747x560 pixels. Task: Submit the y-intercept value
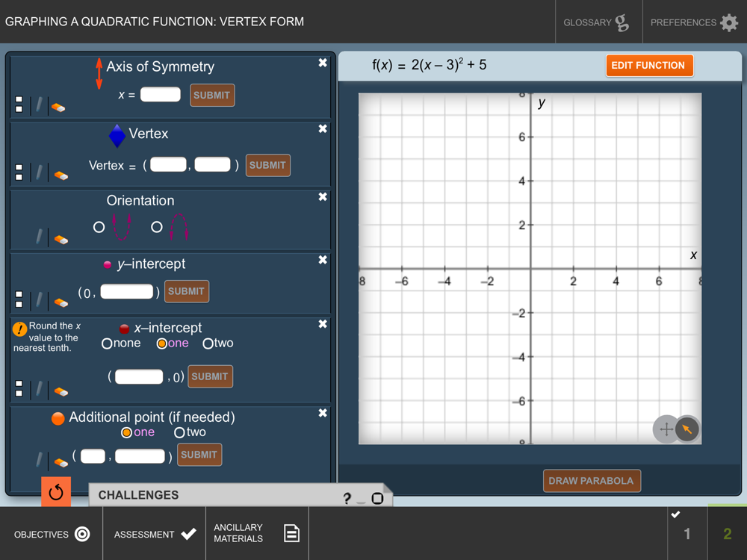[186, 291]
